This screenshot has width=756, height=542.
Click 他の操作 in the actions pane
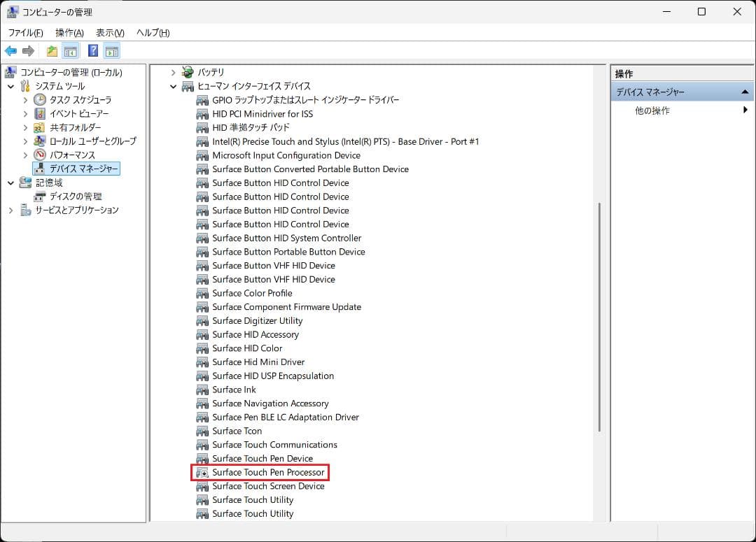[x=652, y=110]
